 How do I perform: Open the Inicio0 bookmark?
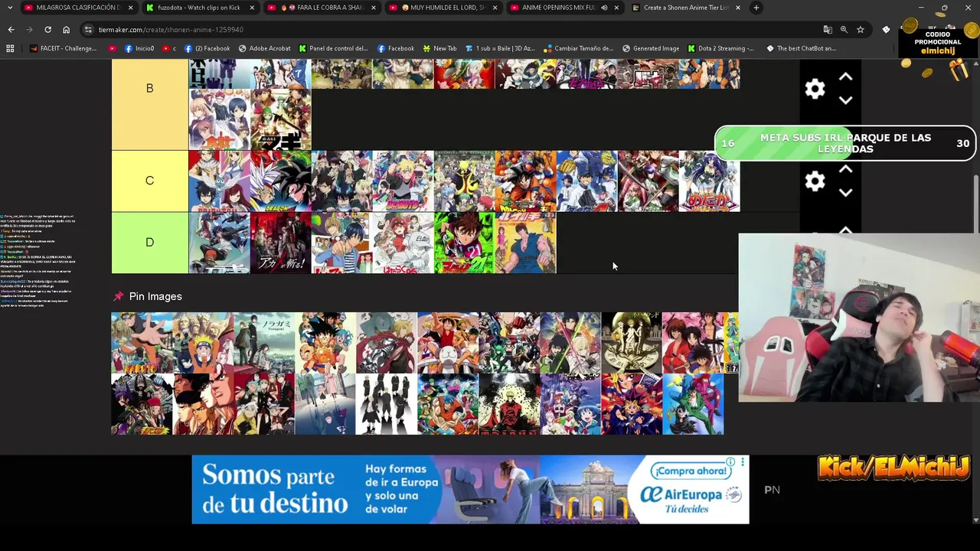[138, 48]
